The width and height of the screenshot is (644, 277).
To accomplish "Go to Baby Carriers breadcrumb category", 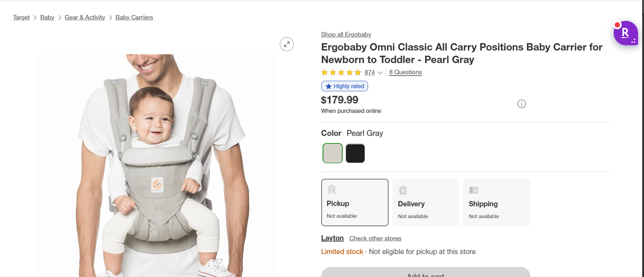I will 134,17.
